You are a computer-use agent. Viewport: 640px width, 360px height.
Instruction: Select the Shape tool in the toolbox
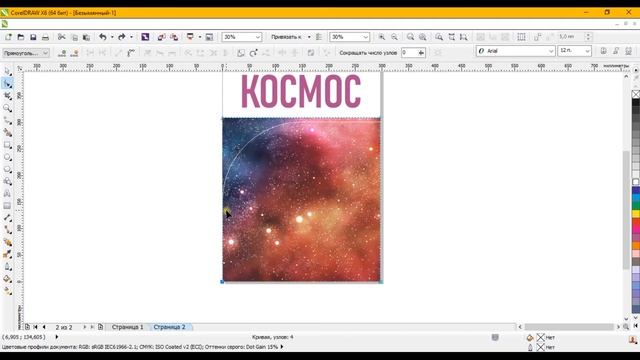coord(7,84)
